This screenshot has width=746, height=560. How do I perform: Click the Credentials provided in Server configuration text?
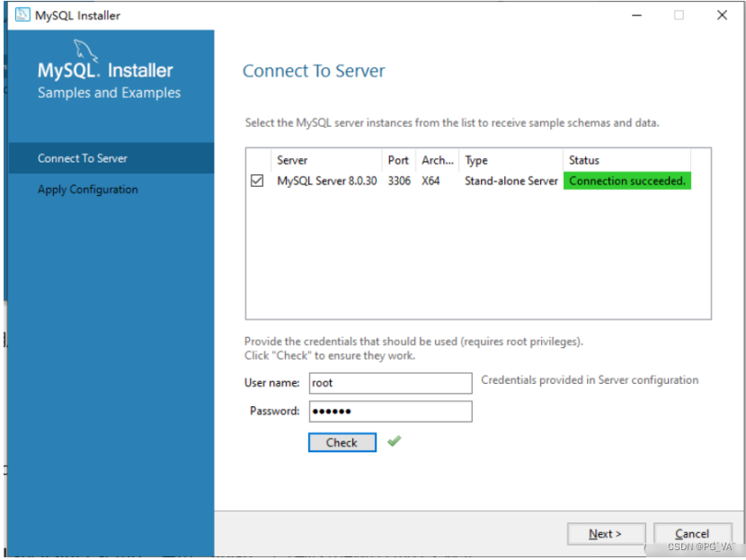click(590, 380)
